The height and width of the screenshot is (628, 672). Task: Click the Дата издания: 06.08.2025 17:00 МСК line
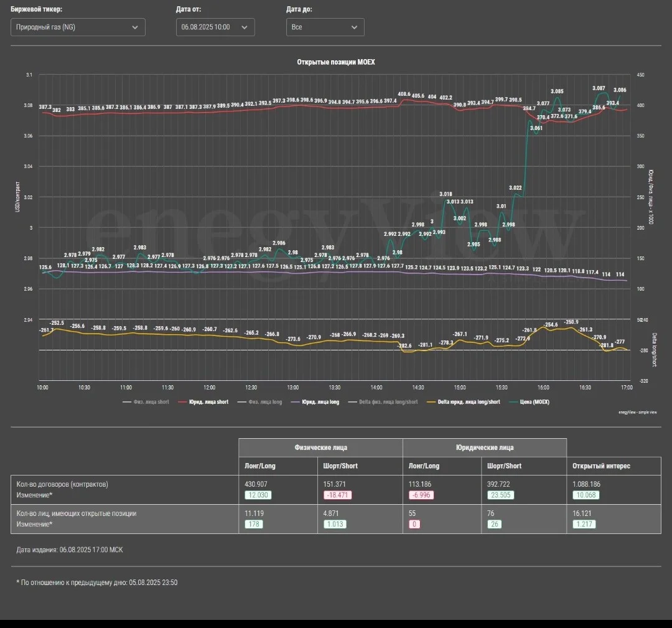pos(70,550)
